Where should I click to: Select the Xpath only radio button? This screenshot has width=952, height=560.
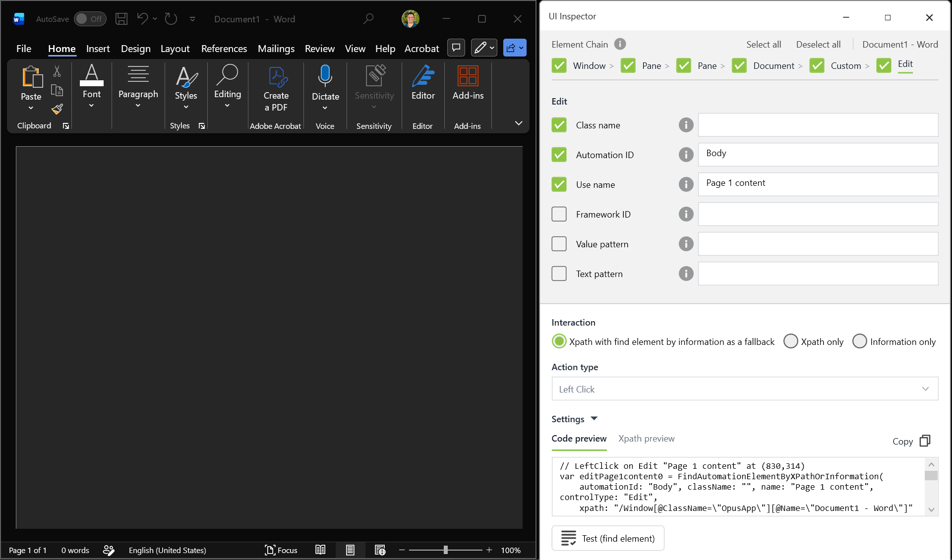point(790,341)
